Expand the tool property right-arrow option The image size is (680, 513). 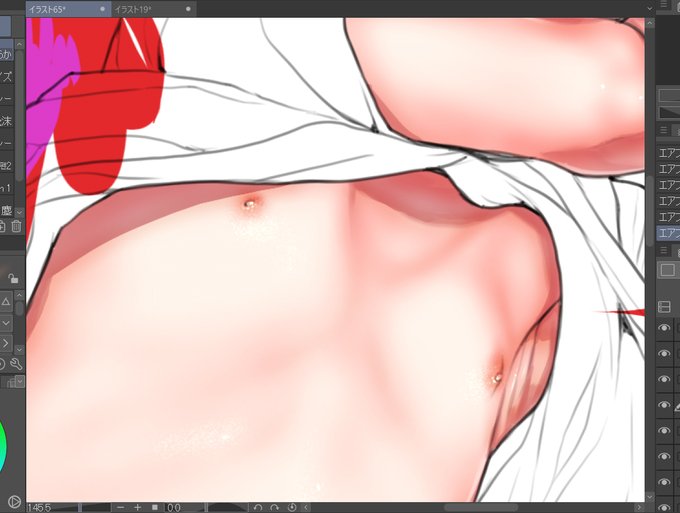click(6, 343)
